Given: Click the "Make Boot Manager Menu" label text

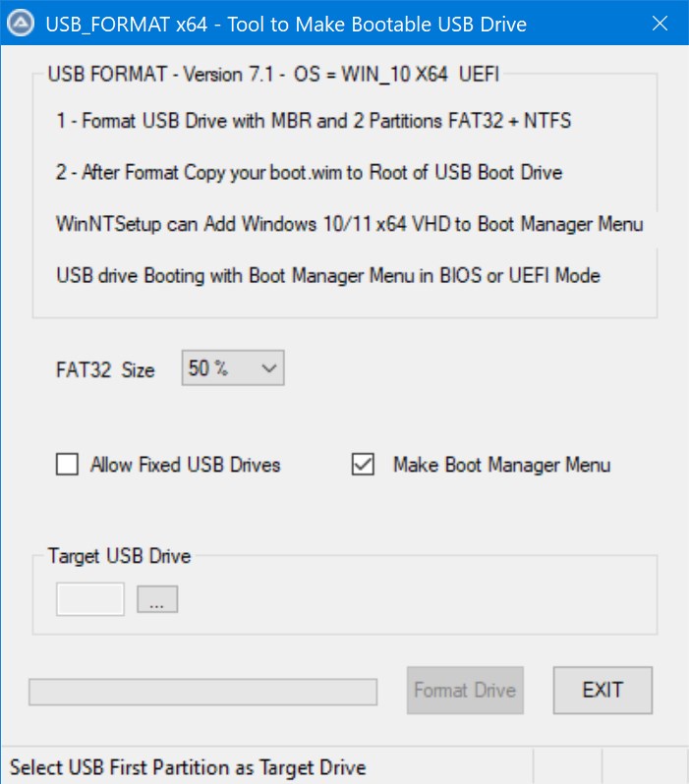Looking at the screenshot, I should coord(501,465).
